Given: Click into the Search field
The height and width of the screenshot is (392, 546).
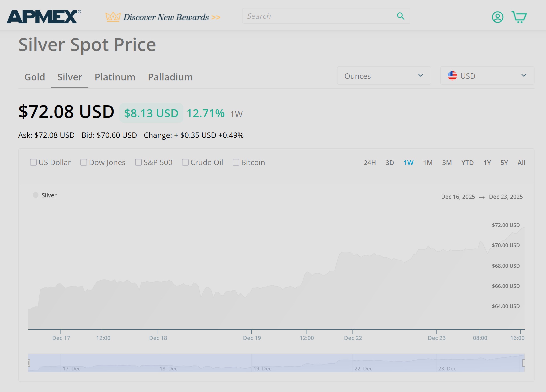Looking at the screenshot, I should click(x=318, y=16).
